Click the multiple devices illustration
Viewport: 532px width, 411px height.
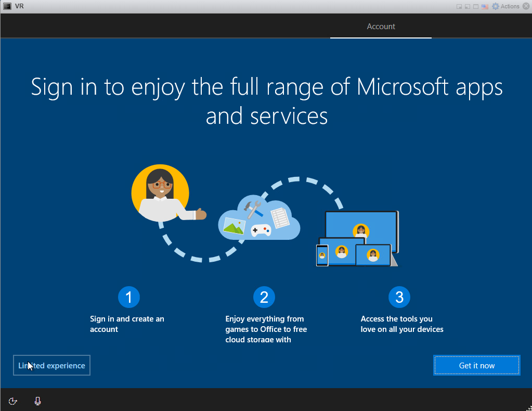(x=357, y=239)
